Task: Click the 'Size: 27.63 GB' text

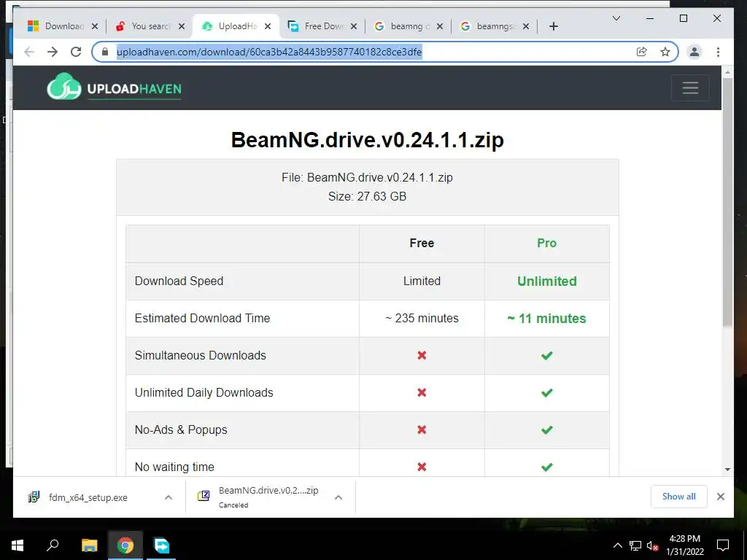Action: pos(368,196)
